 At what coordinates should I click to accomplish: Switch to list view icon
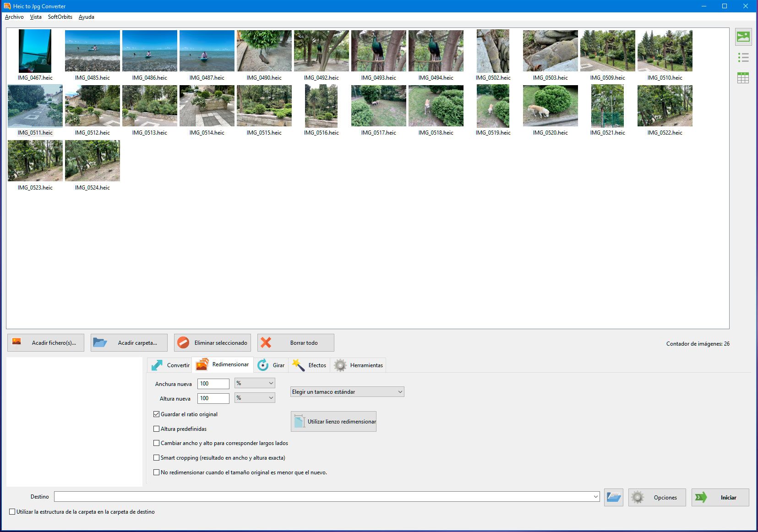[743, 58]
